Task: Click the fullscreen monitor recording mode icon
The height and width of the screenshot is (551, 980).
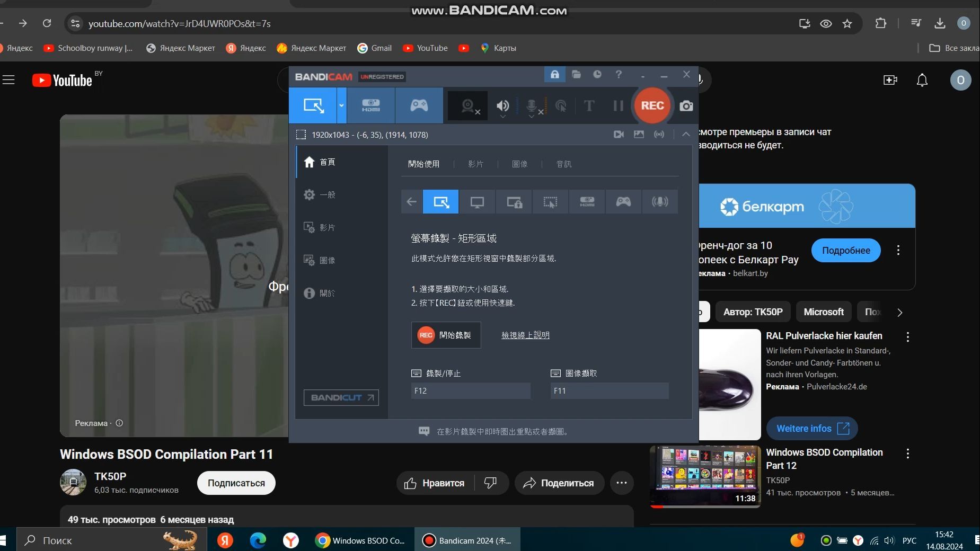Action: pos(477,202)
